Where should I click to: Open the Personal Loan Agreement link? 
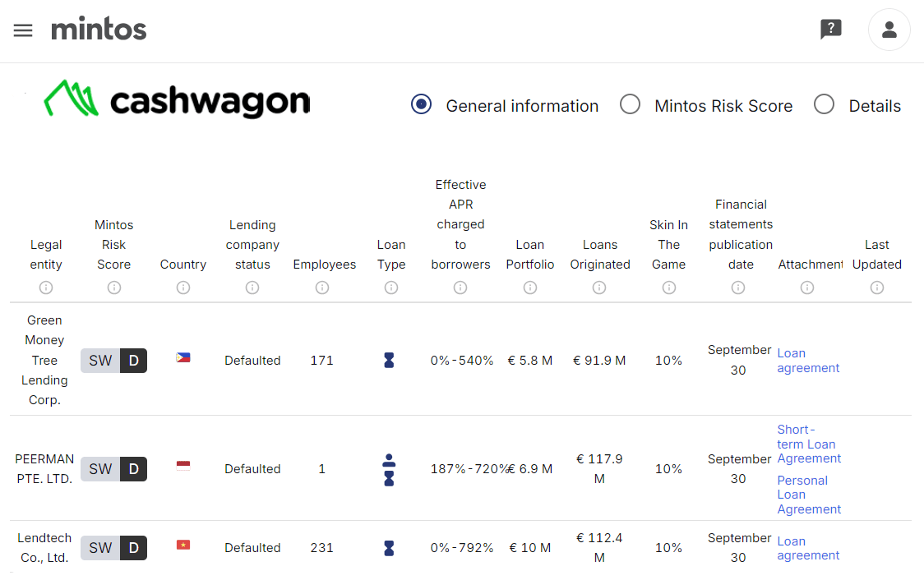point(809,495)
